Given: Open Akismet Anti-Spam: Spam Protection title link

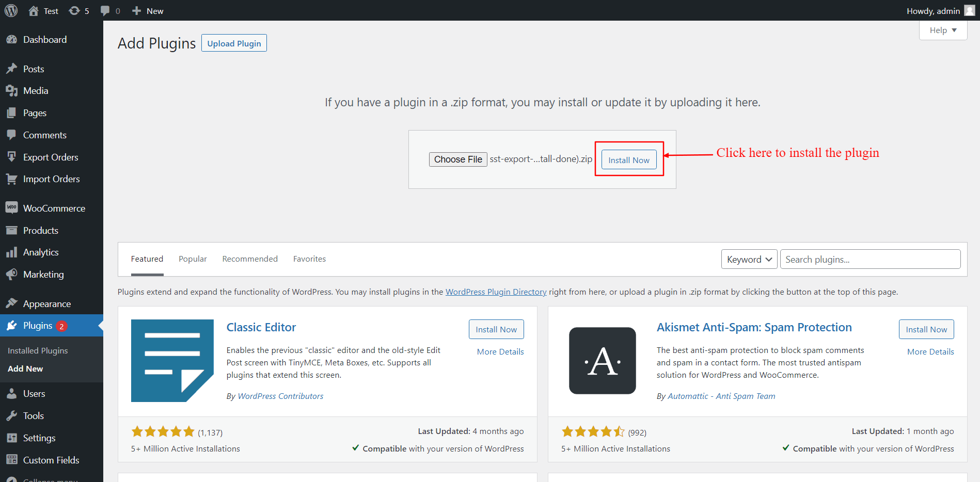Looking at the screenshot, I should 754,327.
